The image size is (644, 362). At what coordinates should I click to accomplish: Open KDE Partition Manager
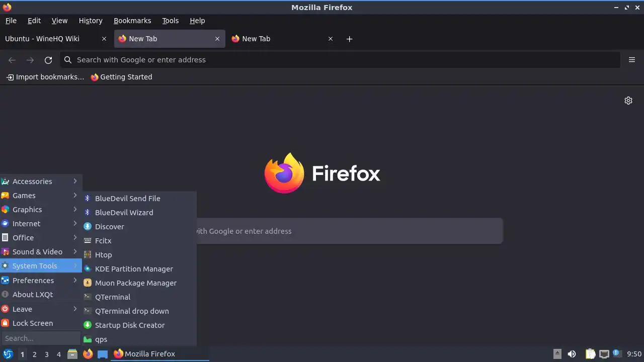tap(139, 268)
